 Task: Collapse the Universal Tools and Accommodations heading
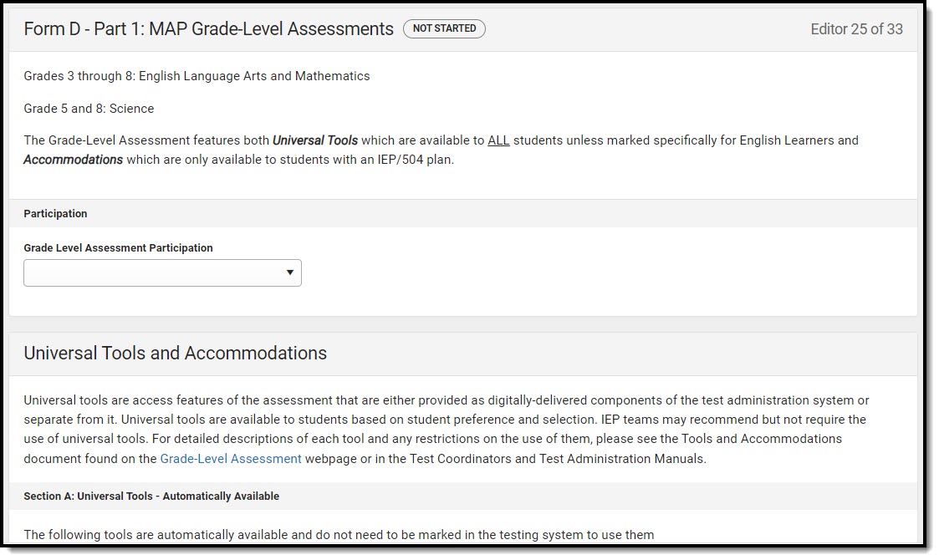(x=176, y=354)
